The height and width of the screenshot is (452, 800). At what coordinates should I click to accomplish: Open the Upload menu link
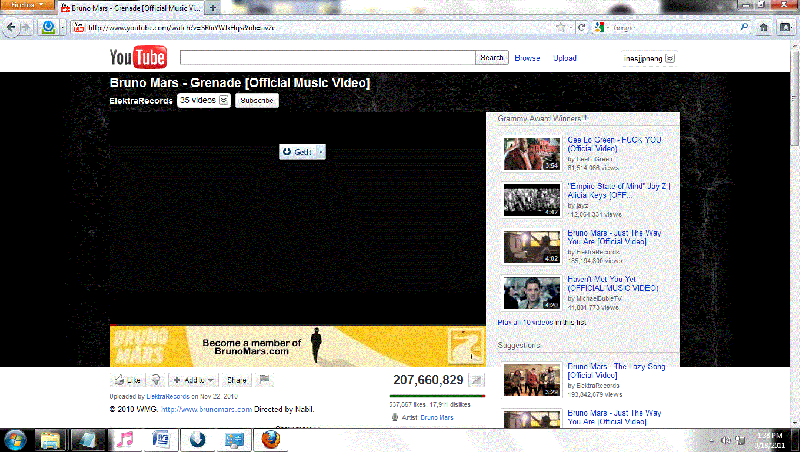(565, 58)
